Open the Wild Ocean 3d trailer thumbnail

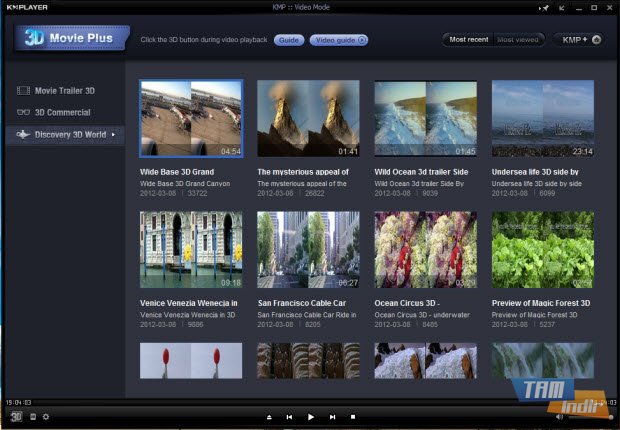425,118
